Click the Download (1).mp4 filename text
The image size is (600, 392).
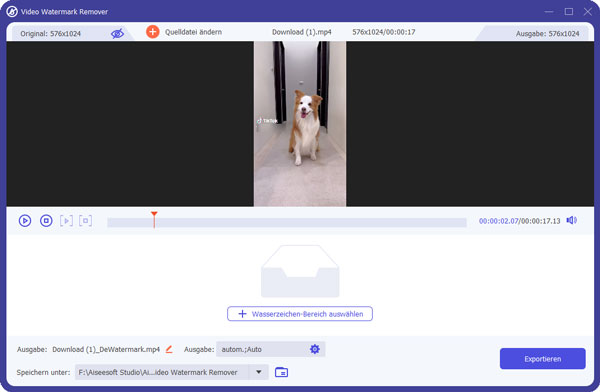[302, 32]
